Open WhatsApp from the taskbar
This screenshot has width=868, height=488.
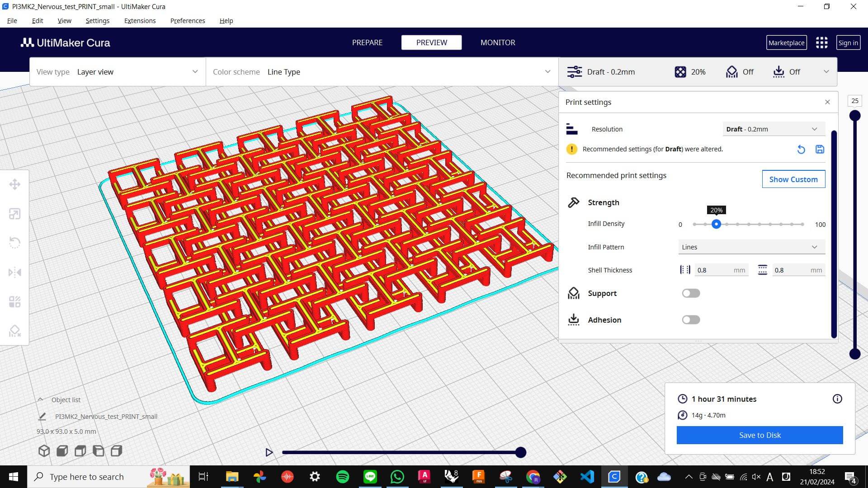(x=397, y=477)
